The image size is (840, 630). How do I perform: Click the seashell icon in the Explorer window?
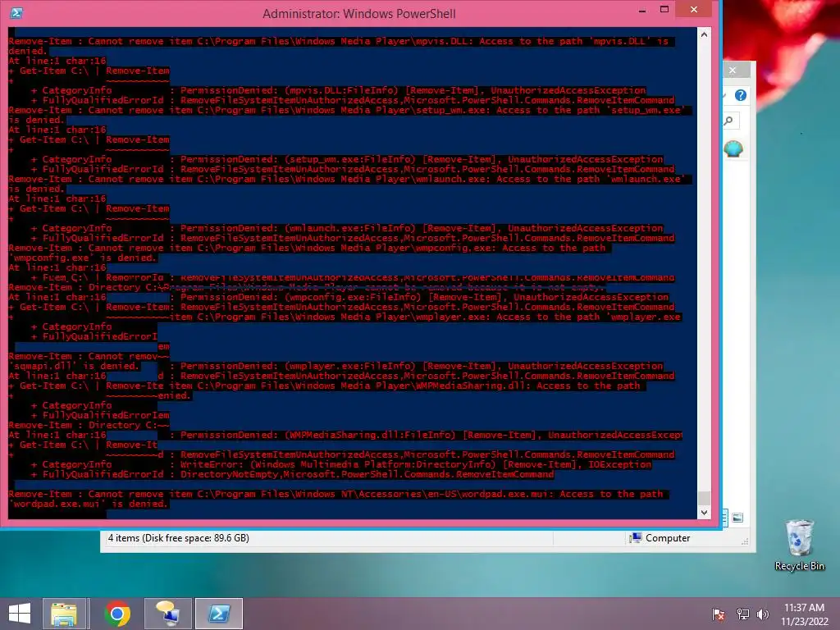pyautogui.click(x=733, y=148)
